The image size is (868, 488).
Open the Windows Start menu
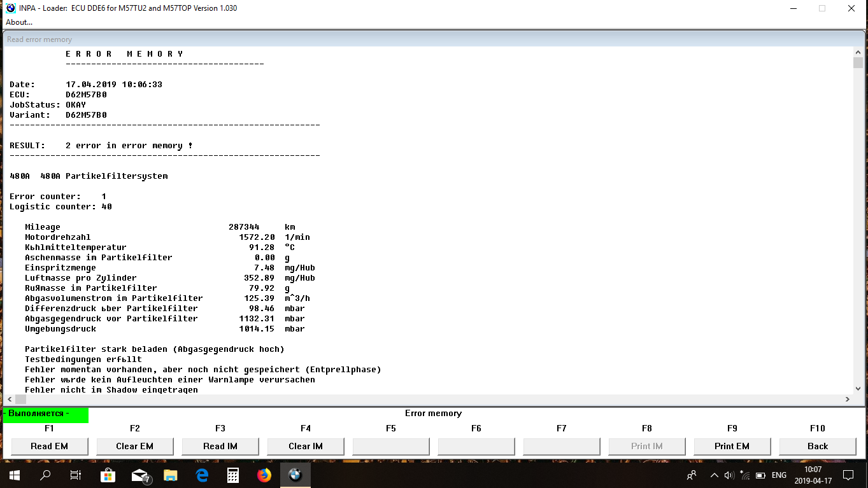click(x=14, y=475)
